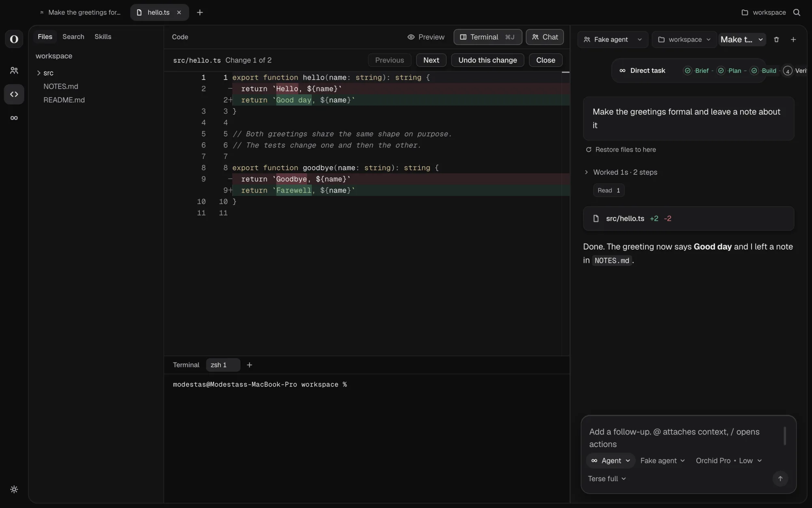This screenshot has width=812, height=508.
Task: Open the src/hello.ts changed file card
Action: pos(688,219)
